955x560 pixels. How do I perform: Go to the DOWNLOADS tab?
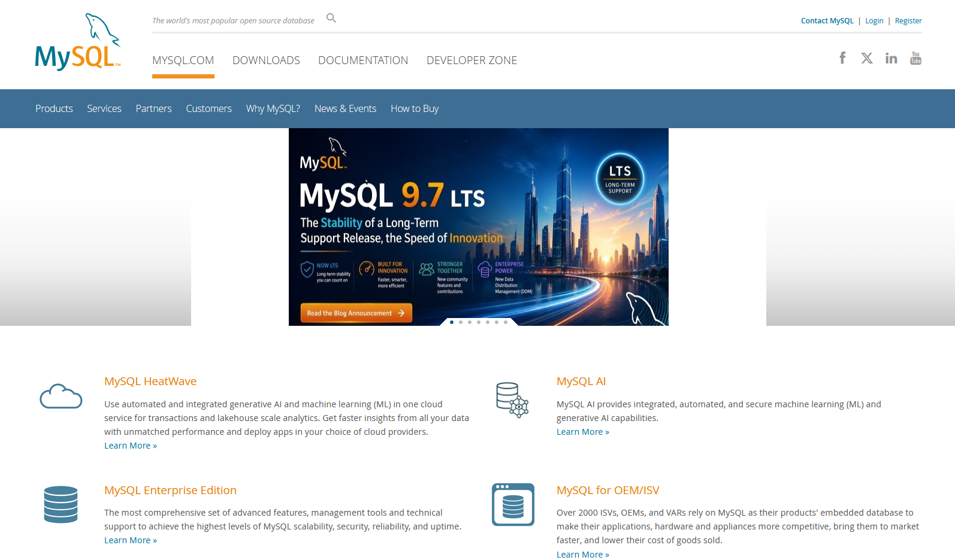[266, 60]
